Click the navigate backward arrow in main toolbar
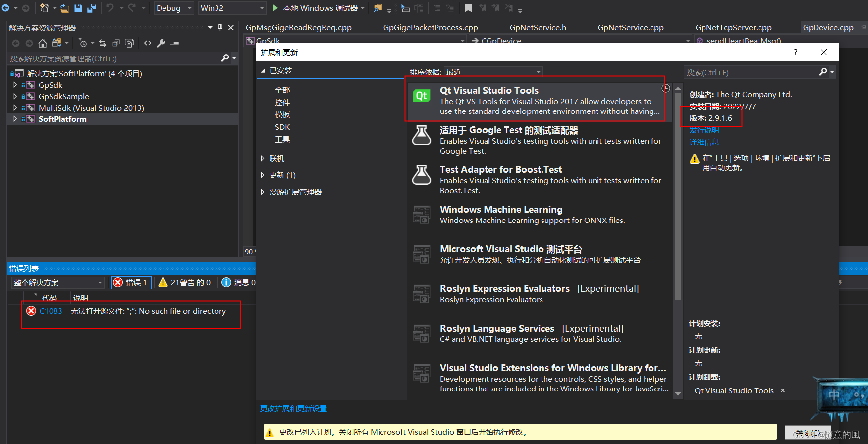The width and height of the screenshot is (868, 444). pyautogui.click(x=5, y=8)
